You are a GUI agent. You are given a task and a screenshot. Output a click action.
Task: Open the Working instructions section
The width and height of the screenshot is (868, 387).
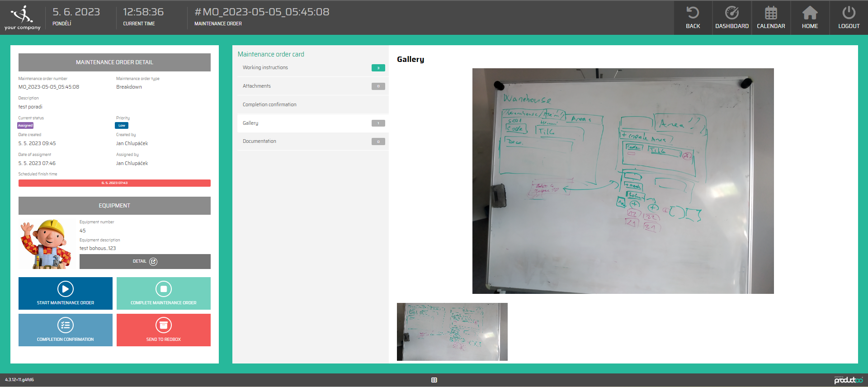[313, 68]
